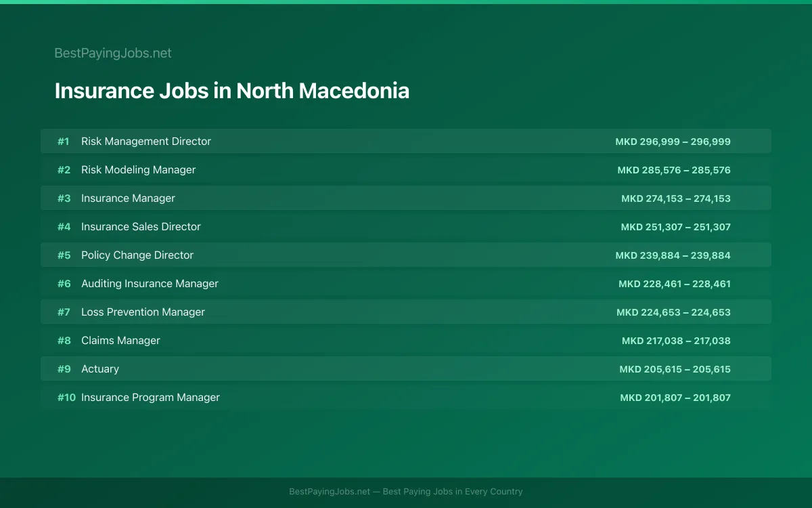
Task: Click rank number #3
Action: coord(64,198)
